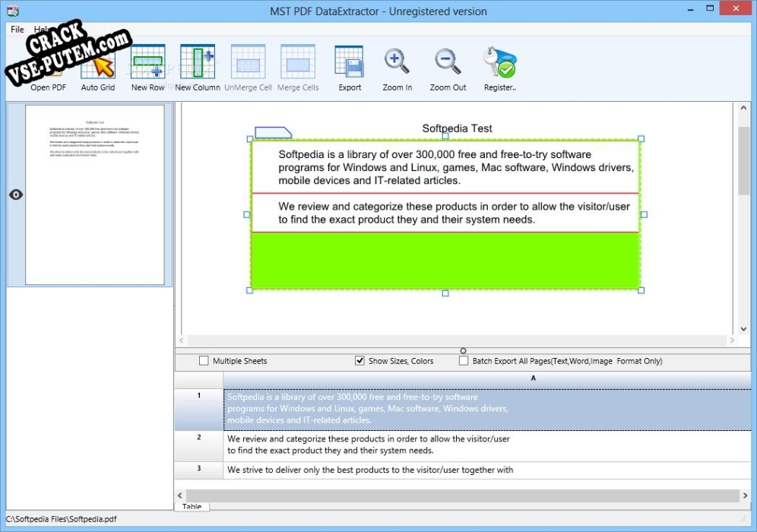Click the splitter handle circle above options

click(463, 351)
